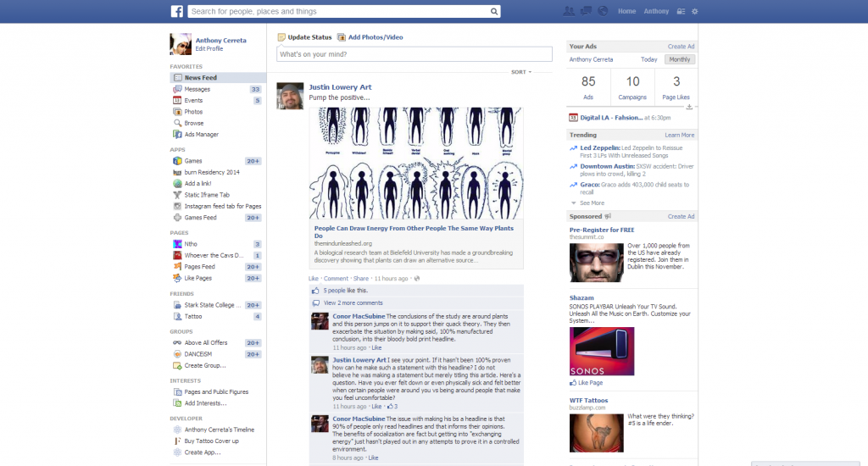Open Justin Lowery Art post author
Screen dimensions: 868x466
pyautogui.click(x=340, y=87)
